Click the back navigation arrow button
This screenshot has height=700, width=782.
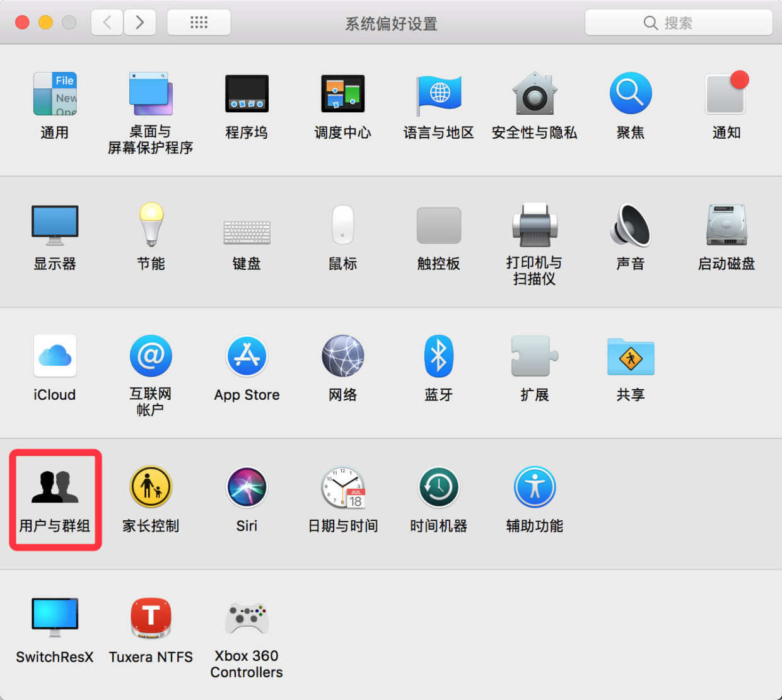107,23
